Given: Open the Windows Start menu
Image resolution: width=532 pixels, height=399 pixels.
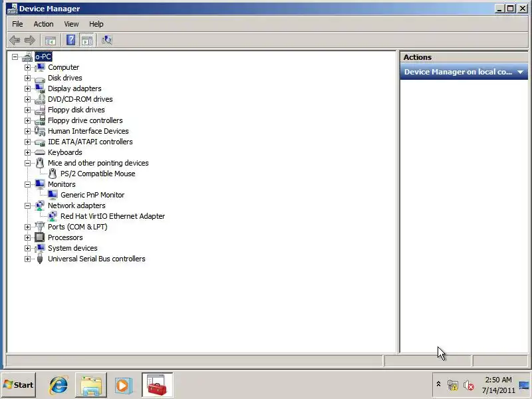Looking at the screenshot, I should pos(19,385).
